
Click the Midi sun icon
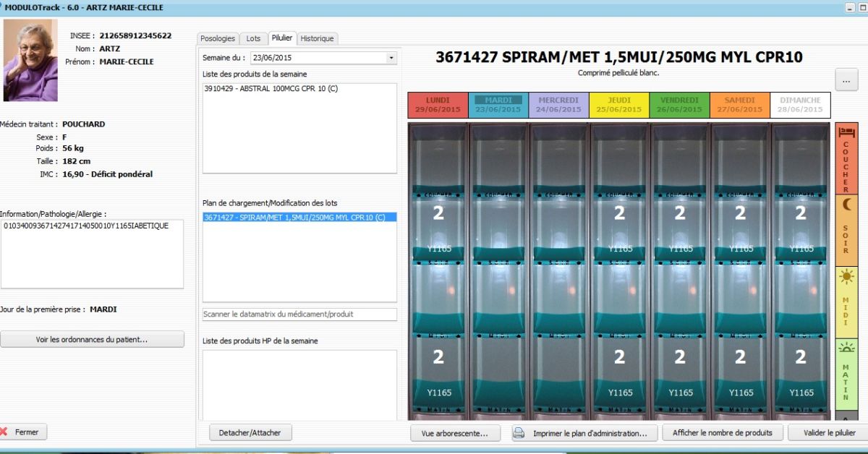click(846, 277)
